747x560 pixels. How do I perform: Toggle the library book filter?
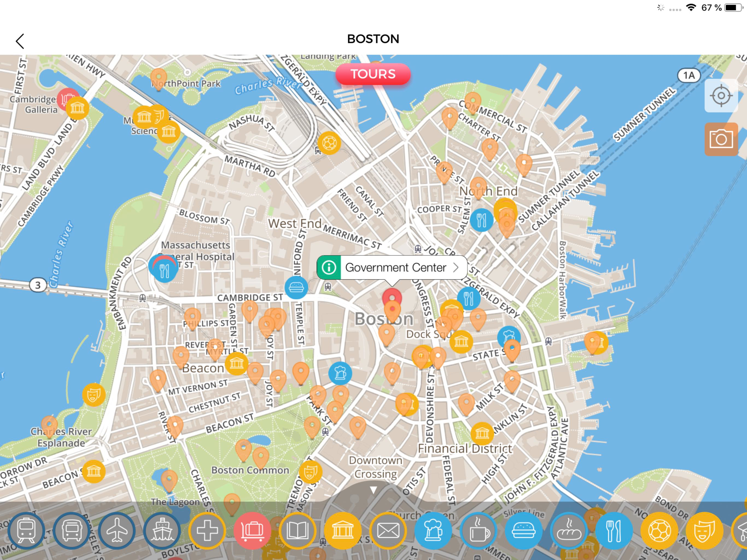point(297,531)
